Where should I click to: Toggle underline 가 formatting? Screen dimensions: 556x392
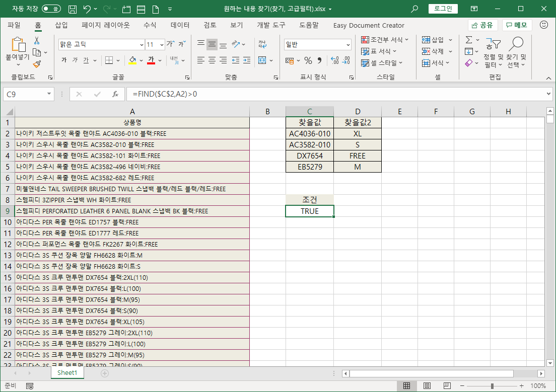point(86,60)
